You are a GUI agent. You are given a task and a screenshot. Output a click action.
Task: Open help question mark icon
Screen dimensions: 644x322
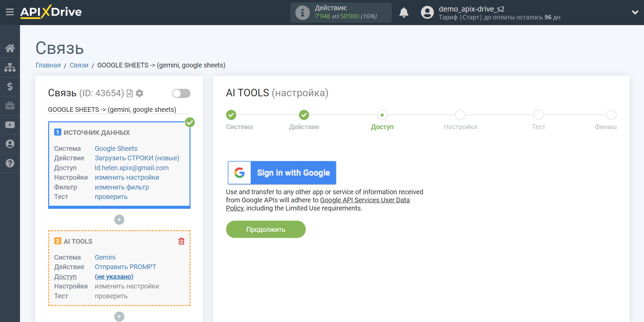pyautogui.click(x=10, y=163)
